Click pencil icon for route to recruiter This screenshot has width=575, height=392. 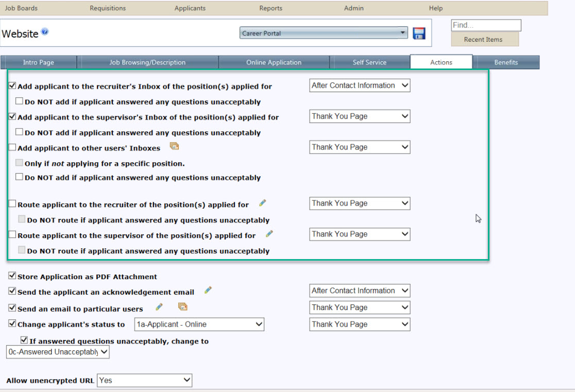263,203
